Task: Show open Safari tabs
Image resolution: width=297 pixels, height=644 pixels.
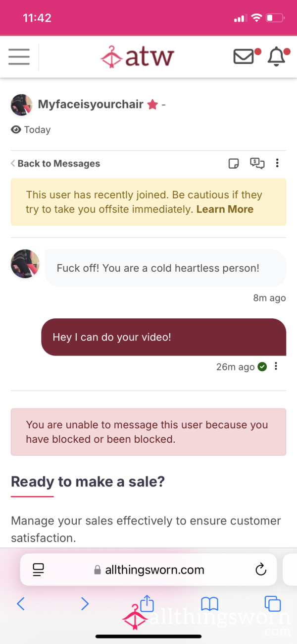Action: 273,604
